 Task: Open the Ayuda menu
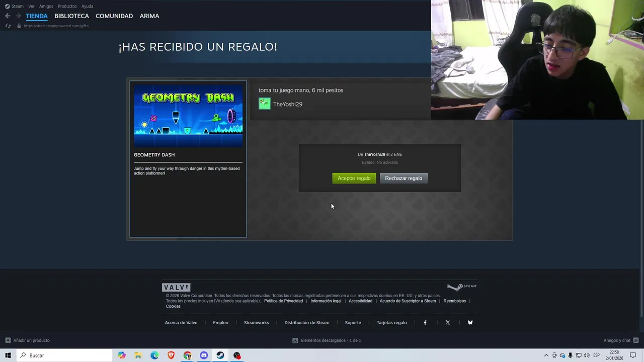tap(87, 6)
